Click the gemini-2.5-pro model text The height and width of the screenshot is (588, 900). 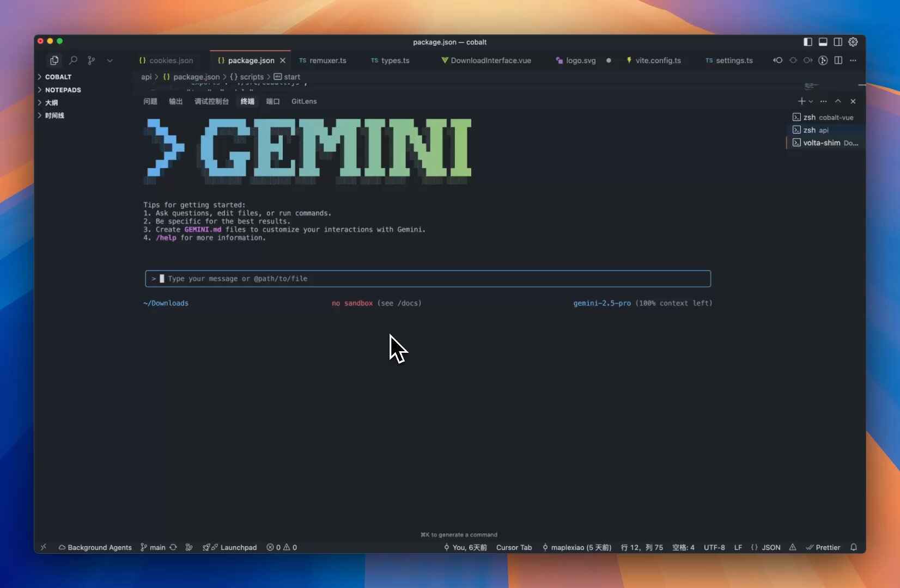(x=602, y=303)
